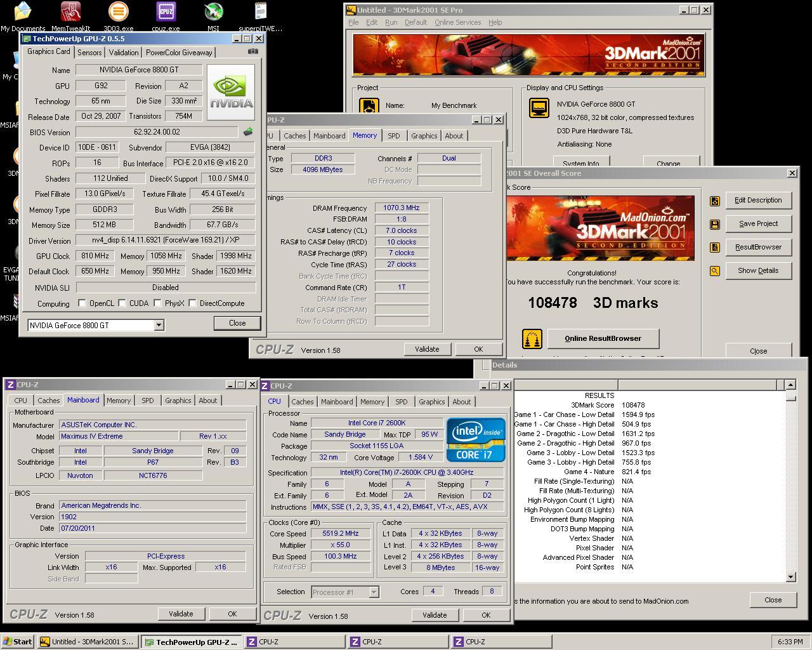This screenshot has height=650, width=812.
Task: Open the Processor #1 selection dropdown
Action: (374, 592)
